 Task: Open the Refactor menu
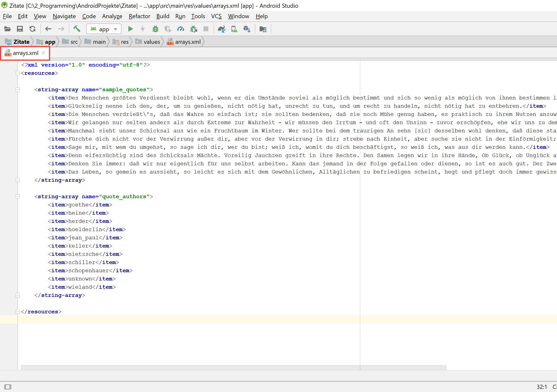pos(139,16)
